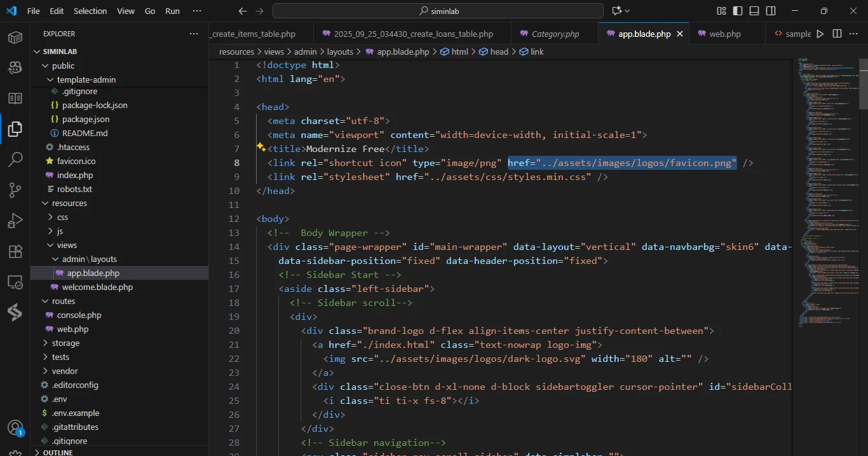Click the command center search box siminlab
Viewport: 868px width, 456px height.
(x=438, y=11)
